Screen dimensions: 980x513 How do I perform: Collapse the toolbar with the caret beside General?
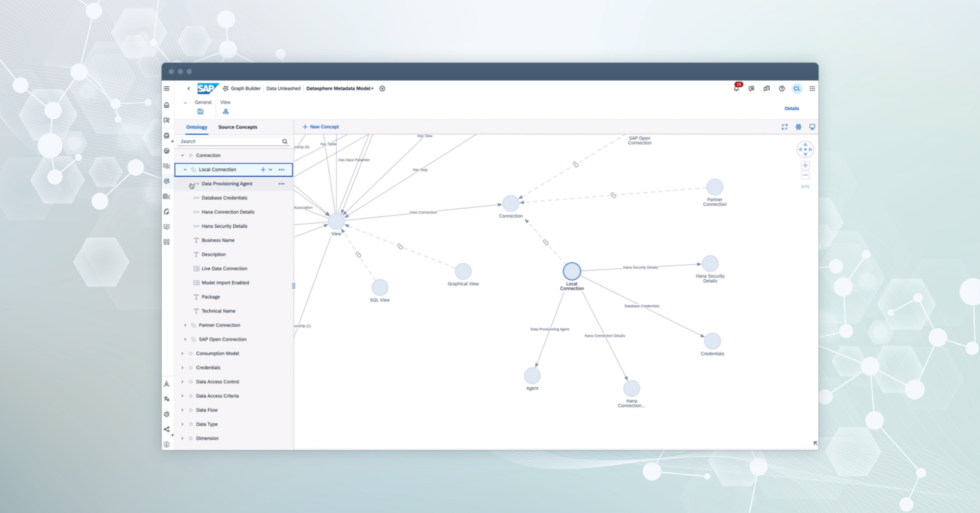[x=185, y=103]
